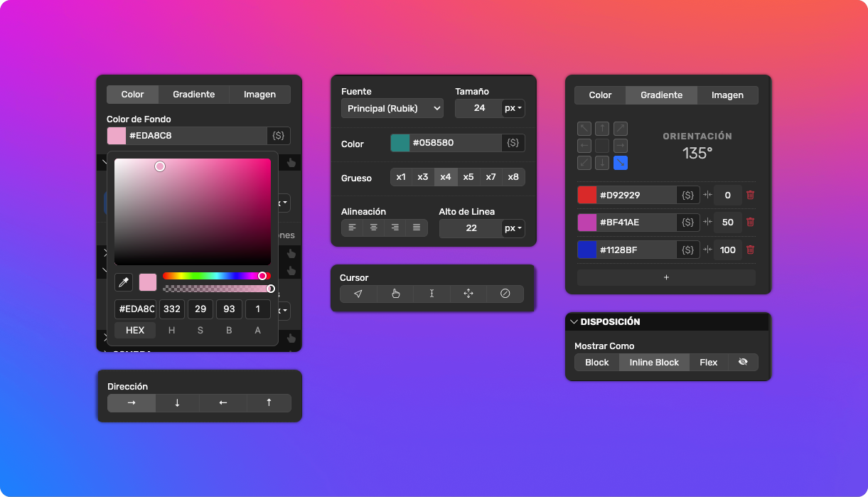
Task: Set gradient orientation to the right arrow
Action: tap(621, 146)
